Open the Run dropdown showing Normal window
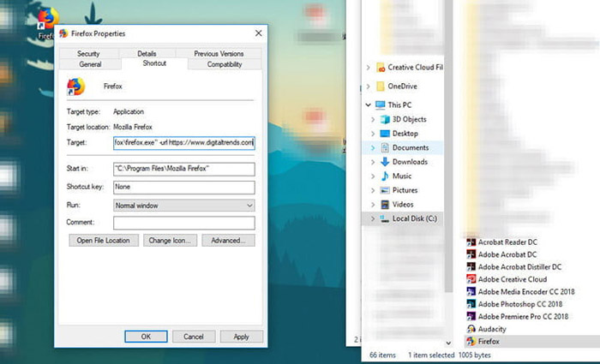Screen dimensions: 600x364 184,206
